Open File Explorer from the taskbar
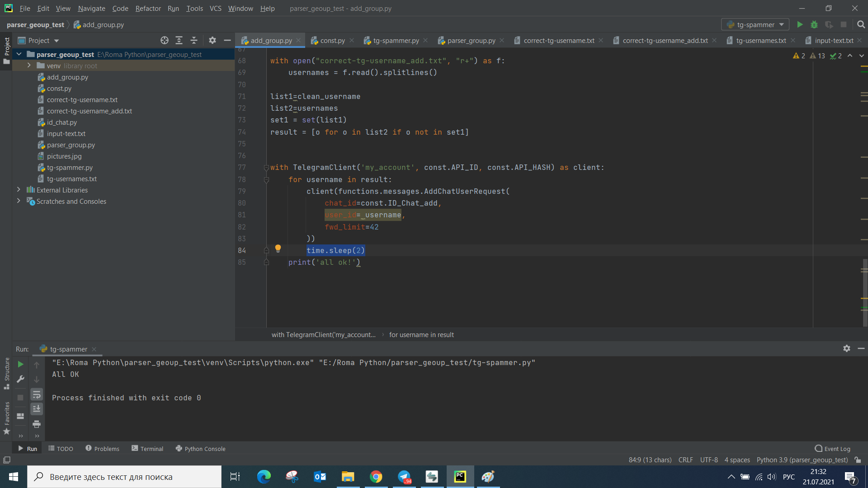Screen dimensions: 868x488 pyautogui.click(x=348, y=477)
